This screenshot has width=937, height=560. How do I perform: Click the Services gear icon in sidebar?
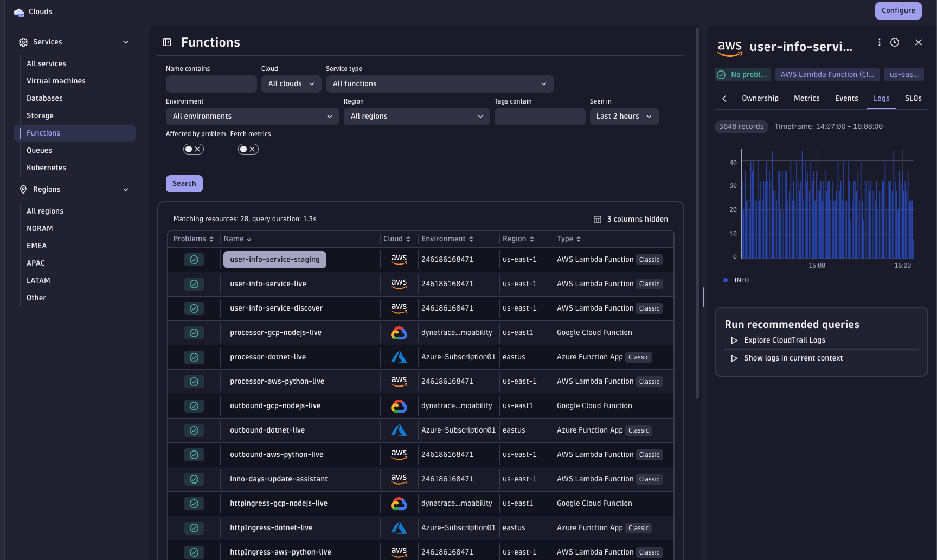23,42
